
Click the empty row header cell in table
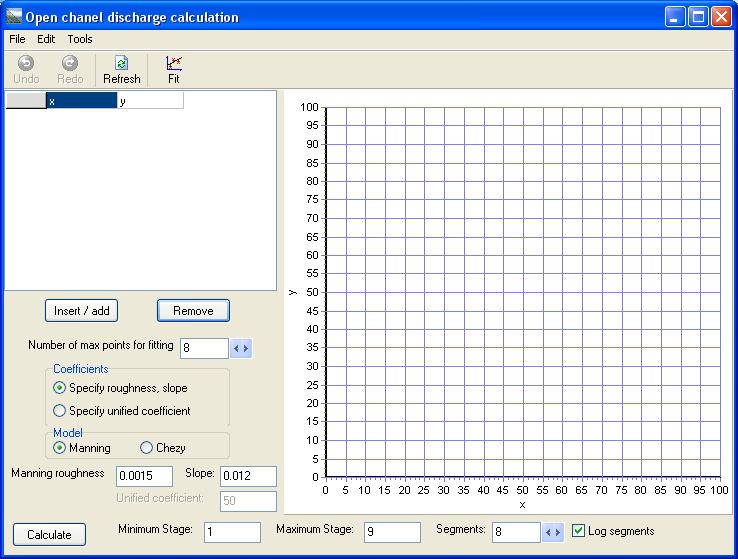point(26,101)
